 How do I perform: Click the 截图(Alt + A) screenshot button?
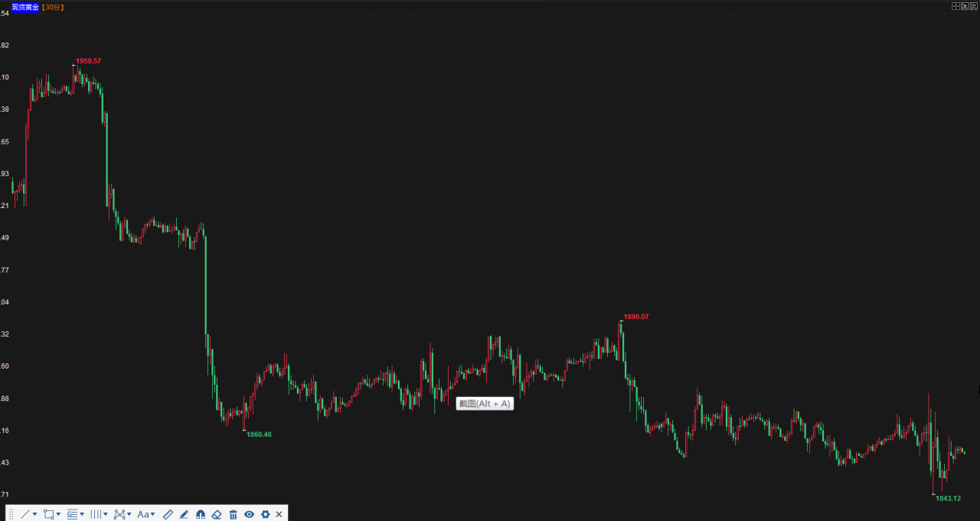tap(485, 403)
